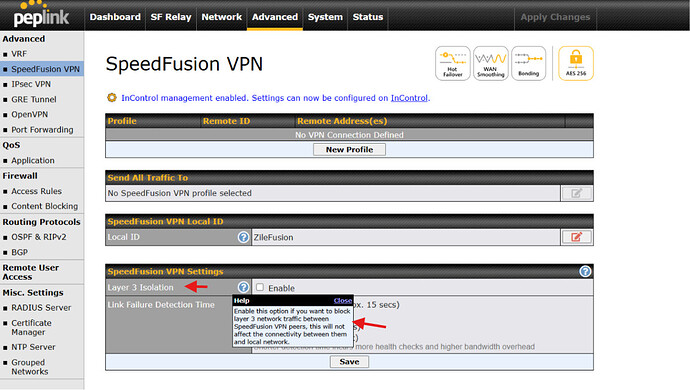Show help for SpeedFusion VPN Settings header
The height and width of the screenshot is (390, 690).
click(585, 271)
